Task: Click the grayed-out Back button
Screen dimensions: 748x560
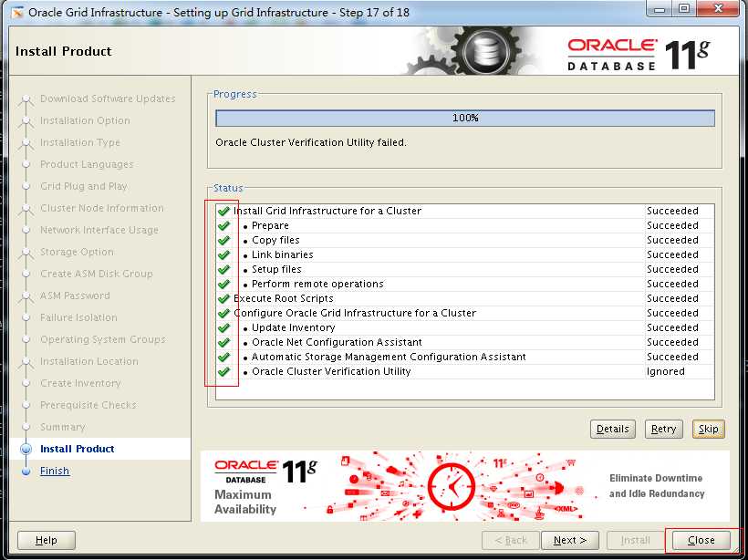Action: (x=511, y=541)
